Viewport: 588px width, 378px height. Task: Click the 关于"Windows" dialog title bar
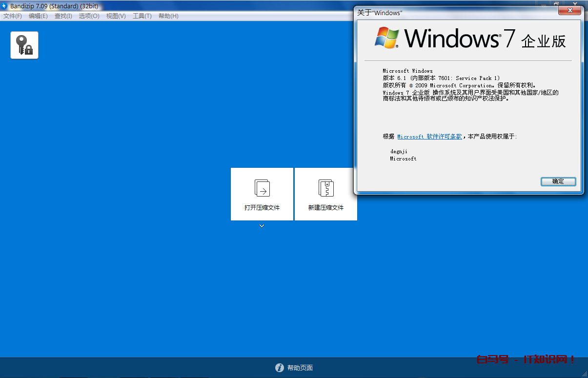[464, 13]
